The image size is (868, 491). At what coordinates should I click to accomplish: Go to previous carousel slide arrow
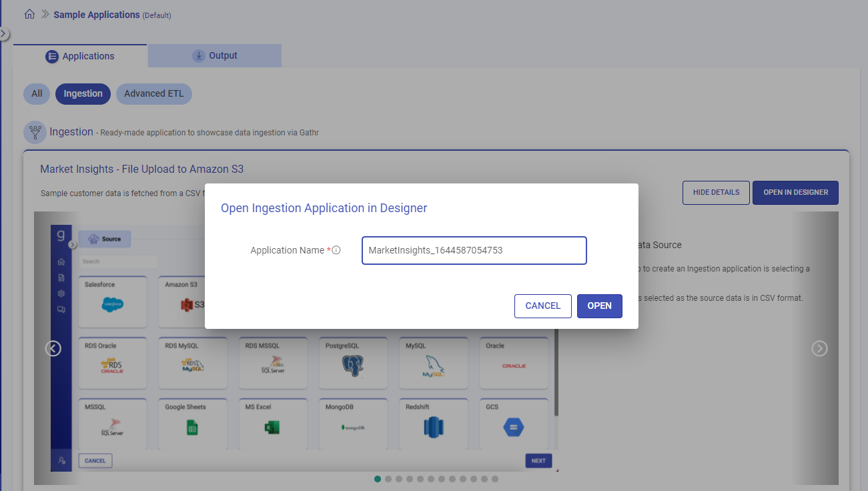[x=53, y=348]
